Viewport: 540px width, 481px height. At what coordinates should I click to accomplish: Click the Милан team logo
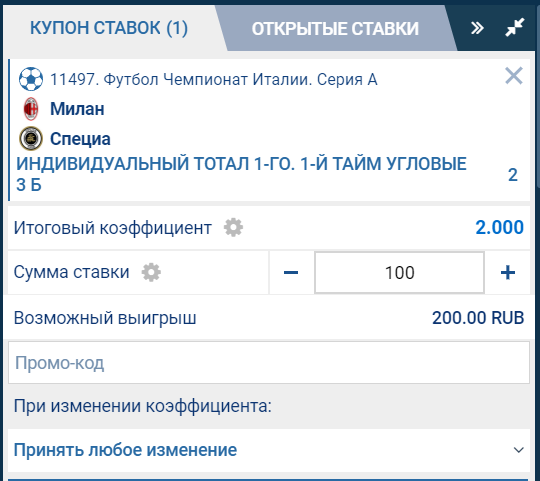pyautogui.click(x=31, y=109)
